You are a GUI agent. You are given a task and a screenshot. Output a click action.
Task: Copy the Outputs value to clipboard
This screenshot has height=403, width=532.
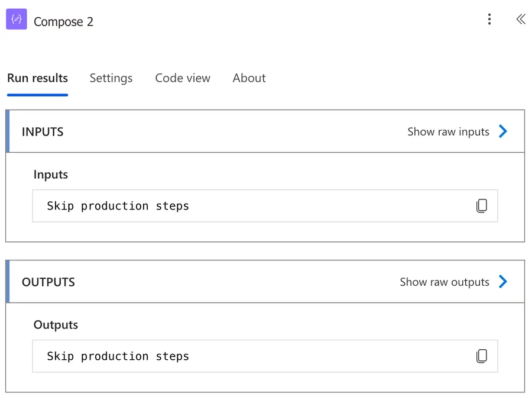point(482,356)
